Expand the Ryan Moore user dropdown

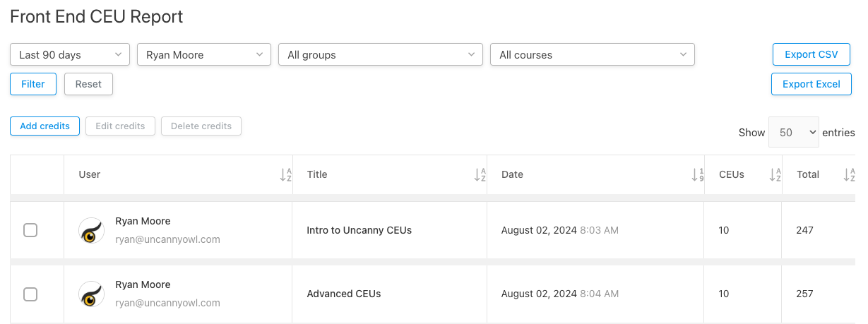tap(204, 55)
